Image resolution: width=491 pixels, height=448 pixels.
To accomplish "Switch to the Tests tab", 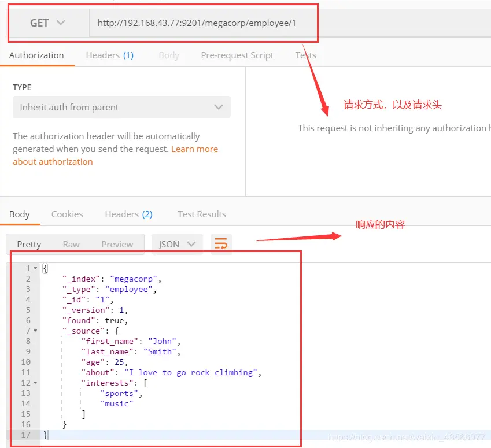I will pos(305,55).
